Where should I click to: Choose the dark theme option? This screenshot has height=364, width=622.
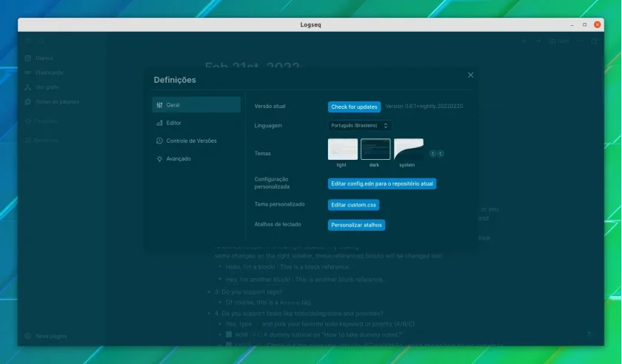tap(375, 149)
